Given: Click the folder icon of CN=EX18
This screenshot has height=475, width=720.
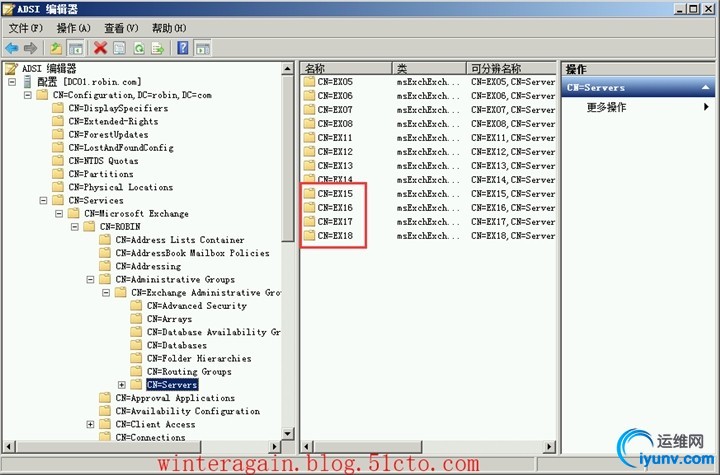Looking at the screenshot, I should click(x=309, y=236).
